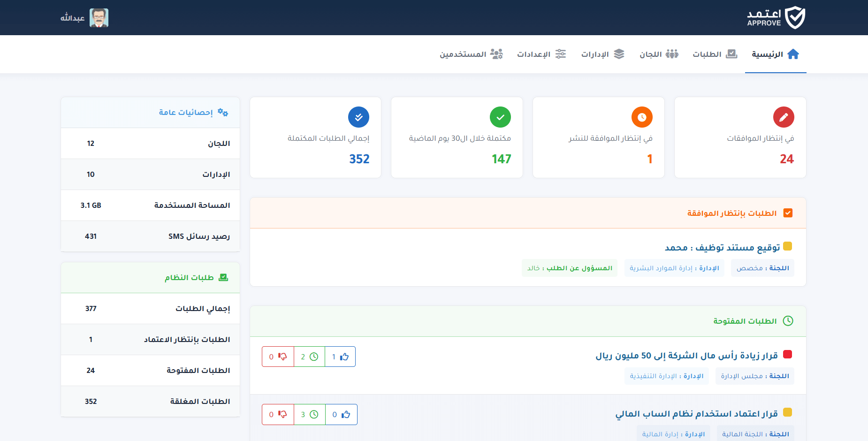Viewport: 868px width, 441px height.
Task: Click the gear icon in إحصائيات عامة header
Action: tap(224, 112)
